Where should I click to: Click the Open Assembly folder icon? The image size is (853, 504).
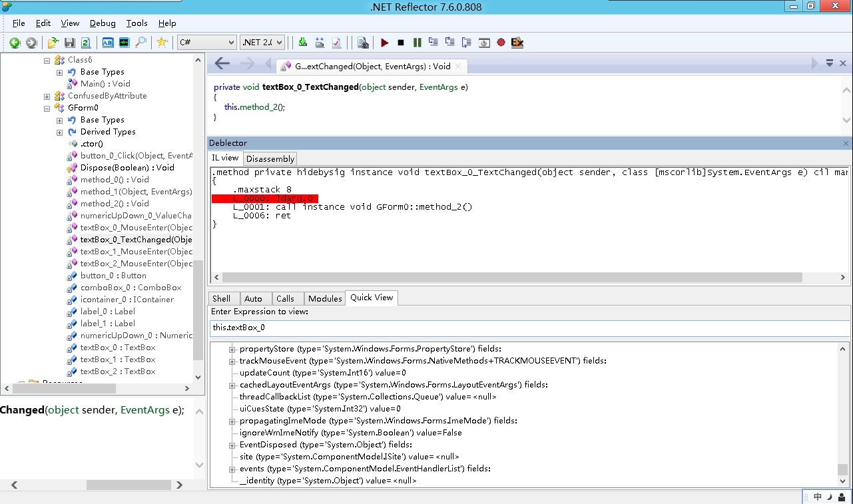pos(53,43)
